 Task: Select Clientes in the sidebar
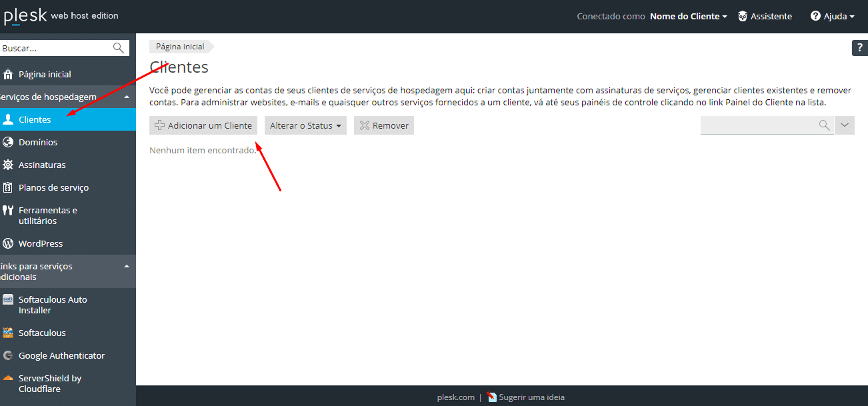pos(68,119)
